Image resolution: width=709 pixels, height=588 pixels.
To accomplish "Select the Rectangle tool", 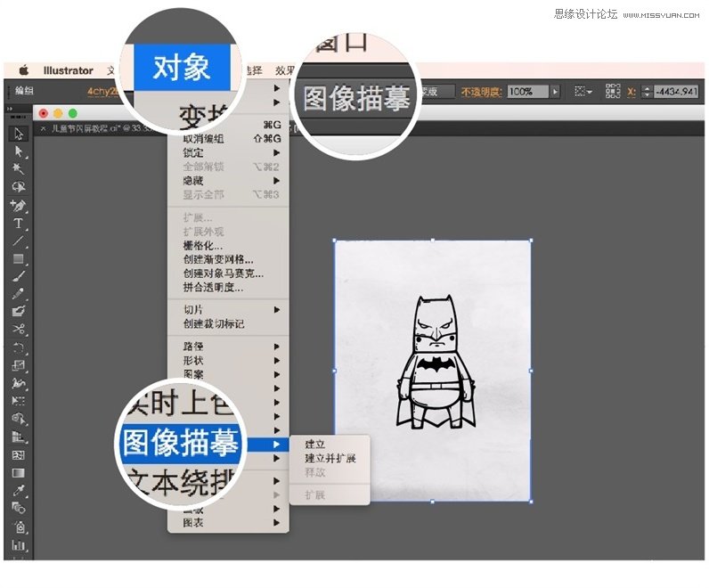I will point(19,258).
